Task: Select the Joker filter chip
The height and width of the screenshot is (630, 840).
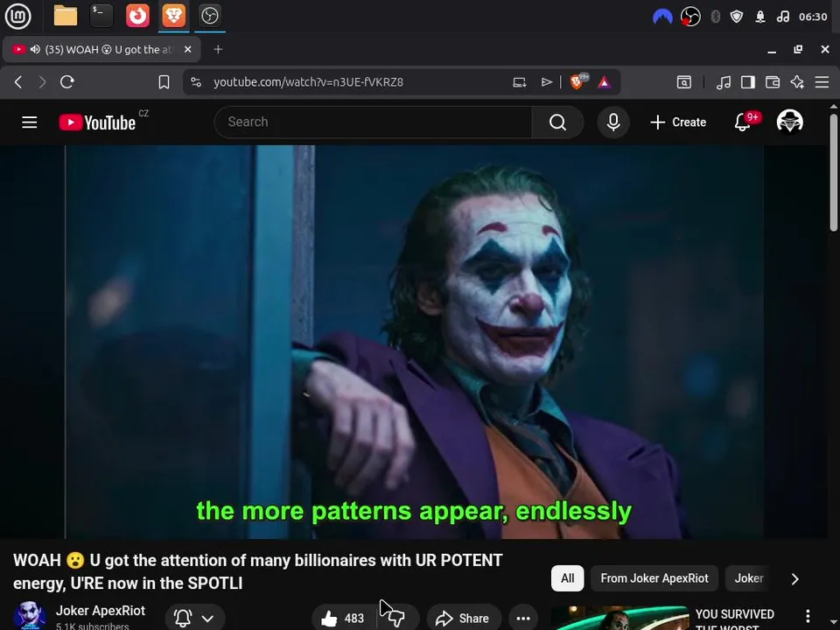Action: pos(748,578)
